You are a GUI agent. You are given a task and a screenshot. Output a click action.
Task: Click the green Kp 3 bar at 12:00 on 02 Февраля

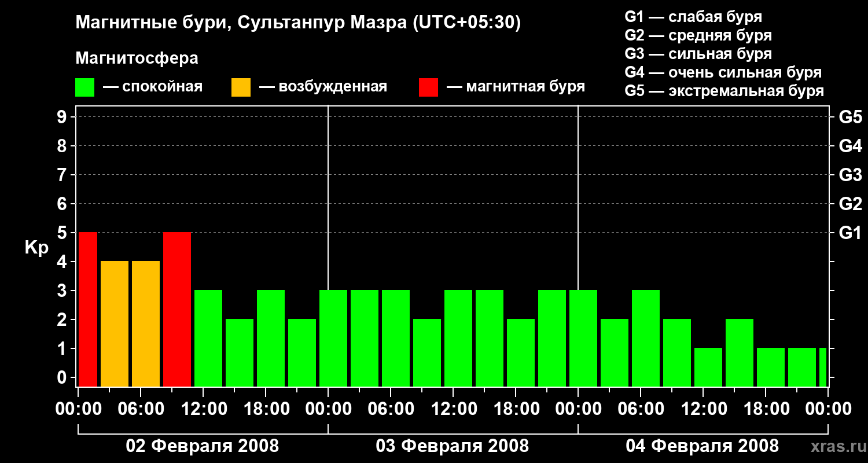coord(208,338)
